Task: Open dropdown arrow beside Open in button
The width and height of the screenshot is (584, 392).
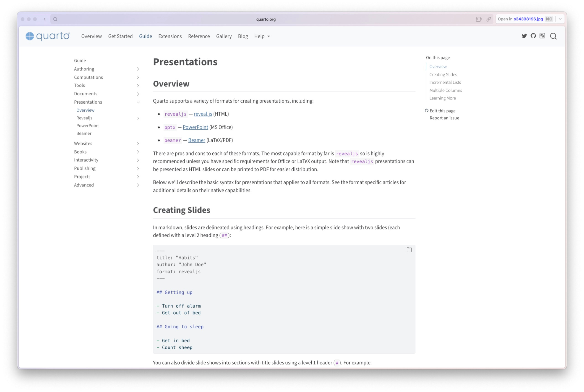Action: click(x=560, y=19)
